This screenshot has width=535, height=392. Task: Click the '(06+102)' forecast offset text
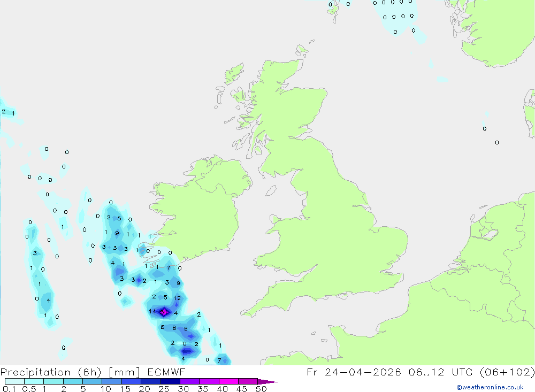507,372
